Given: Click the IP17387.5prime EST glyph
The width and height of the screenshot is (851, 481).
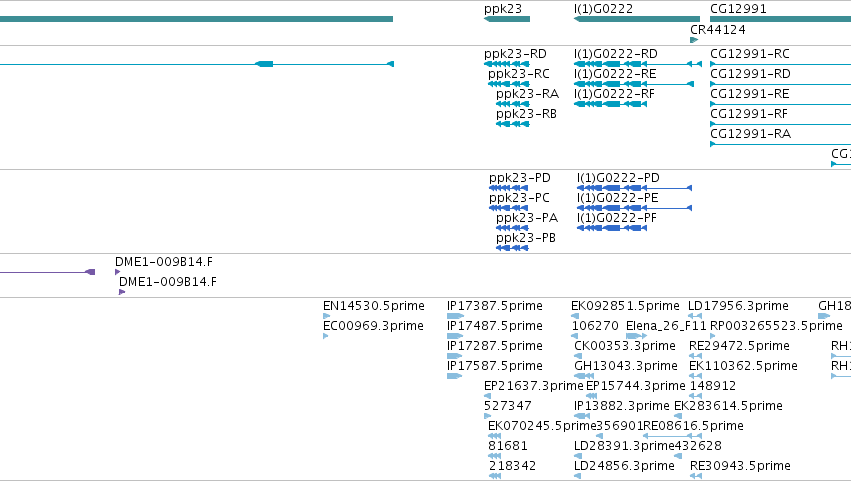Looking at the screenshot, I should (455, 316).
